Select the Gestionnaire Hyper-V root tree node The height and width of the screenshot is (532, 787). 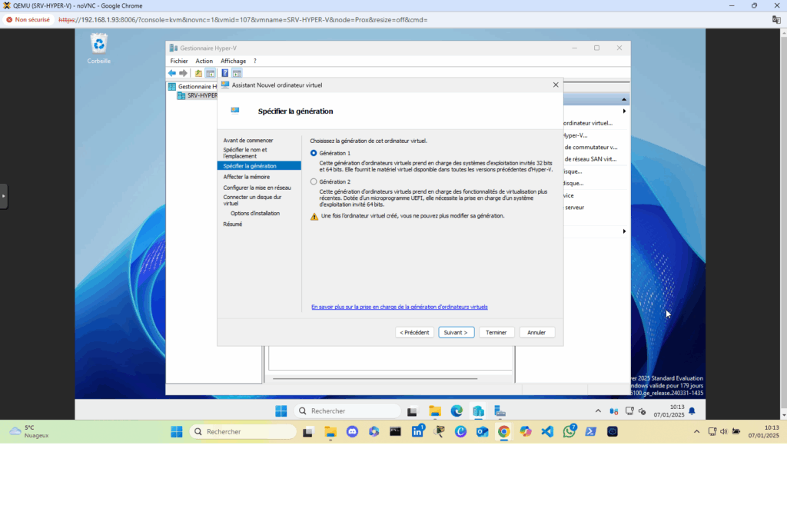[x=193, y=86]
